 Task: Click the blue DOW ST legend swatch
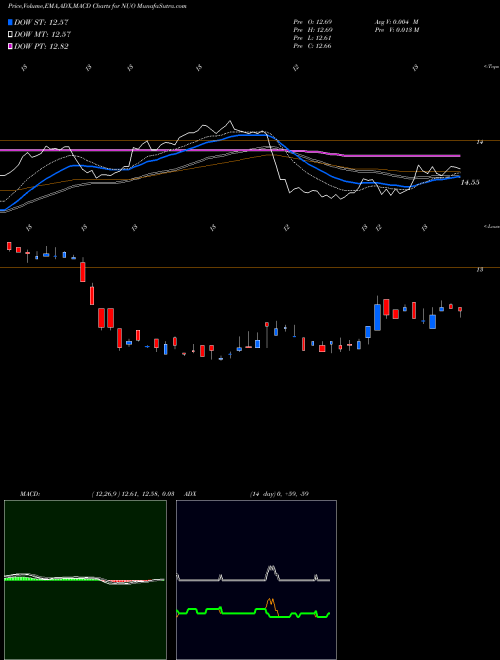[11, 22]
